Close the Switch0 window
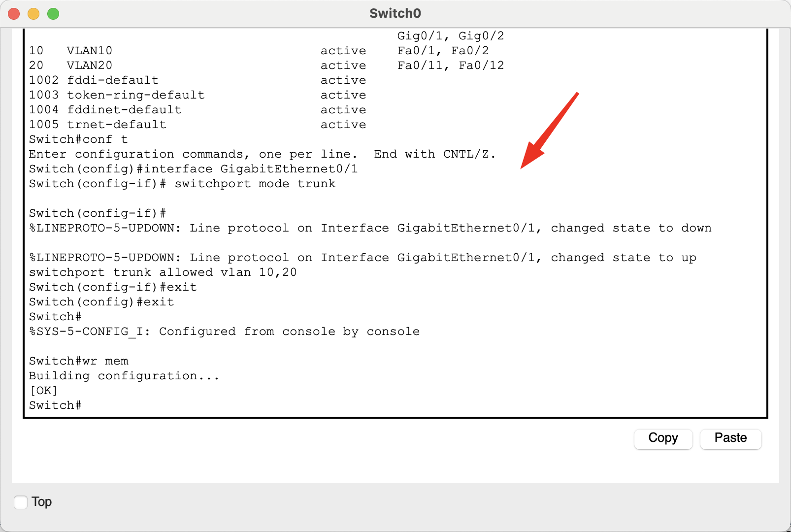The width and height of the screenshot is (791, 532). [x=14, y=14]
